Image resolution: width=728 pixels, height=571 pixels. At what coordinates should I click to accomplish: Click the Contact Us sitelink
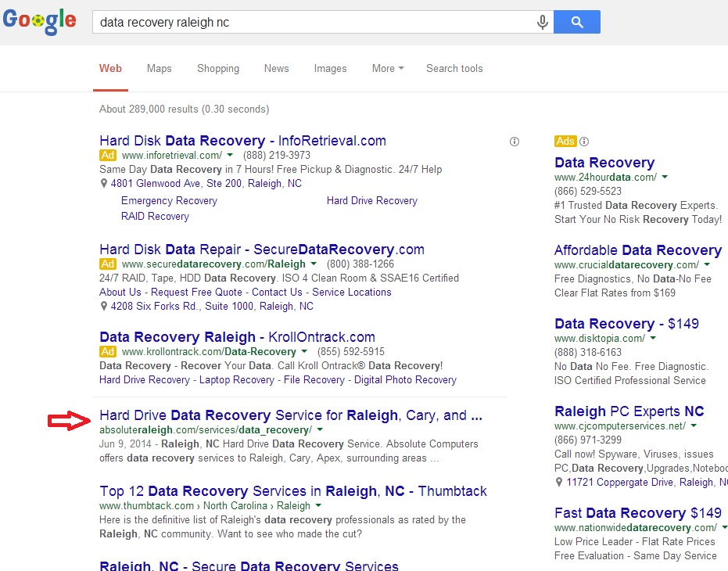pyautogui.click(x=277, y=293)
